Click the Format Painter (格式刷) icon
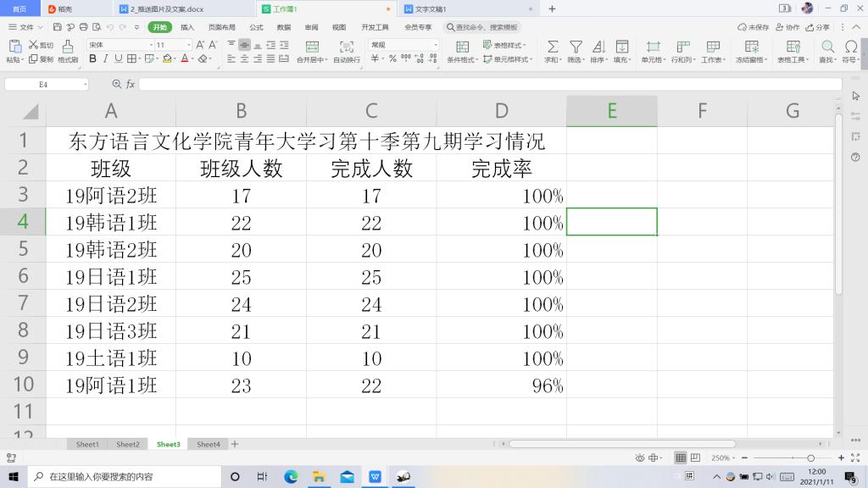This screenshot has height=488, width=868. [x=68, y=47]
